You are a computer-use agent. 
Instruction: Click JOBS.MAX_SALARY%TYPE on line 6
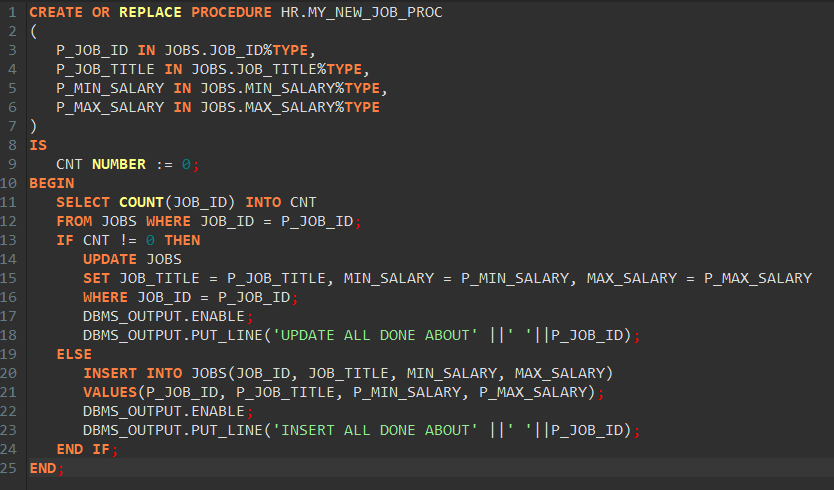290,107
